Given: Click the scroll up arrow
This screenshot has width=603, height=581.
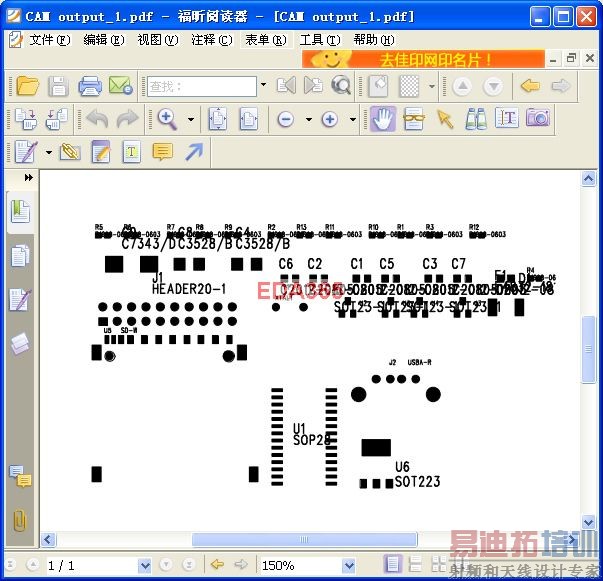Looking at the screenshot, I should point(588,178).
